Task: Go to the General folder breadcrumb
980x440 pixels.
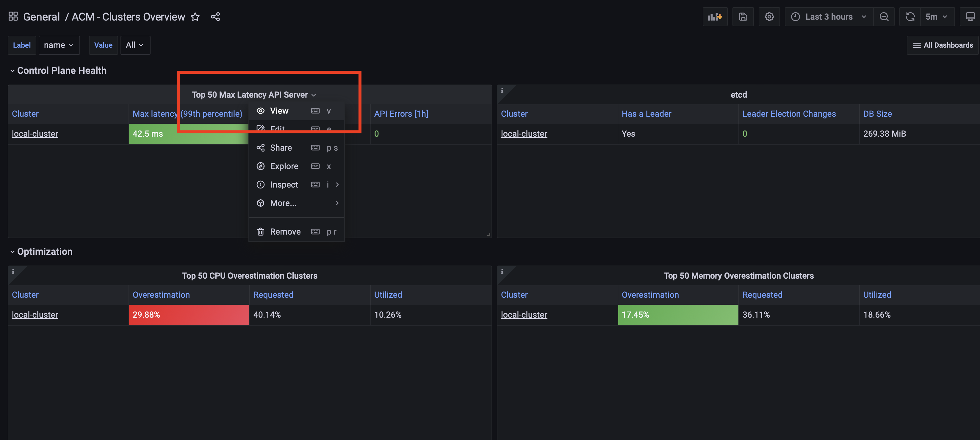Action: pyautogui.click(x=41, y=17)
